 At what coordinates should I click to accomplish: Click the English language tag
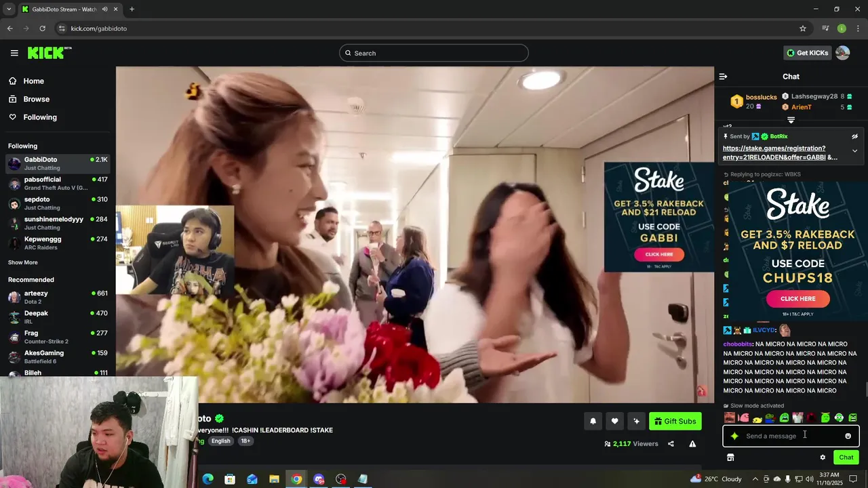(x=220, y=441)
